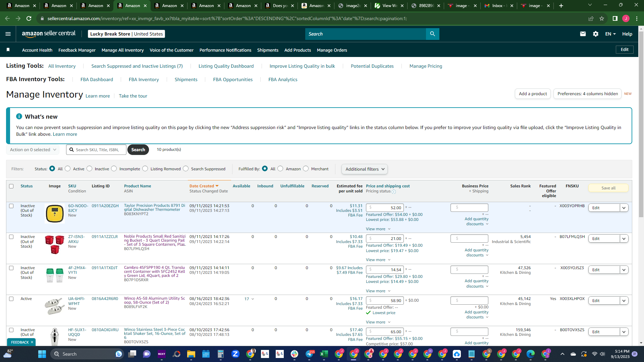This screenshot has height=362, width=644.
Task: Select the Inactive status filter radio
Action: 89,169
